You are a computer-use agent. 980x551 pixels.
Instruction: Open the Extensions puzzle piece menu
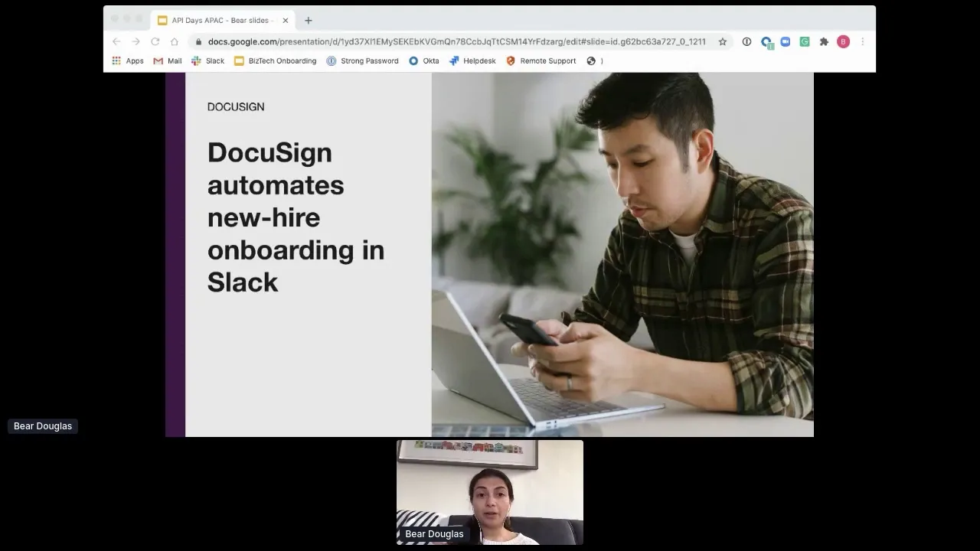[824, 42]
